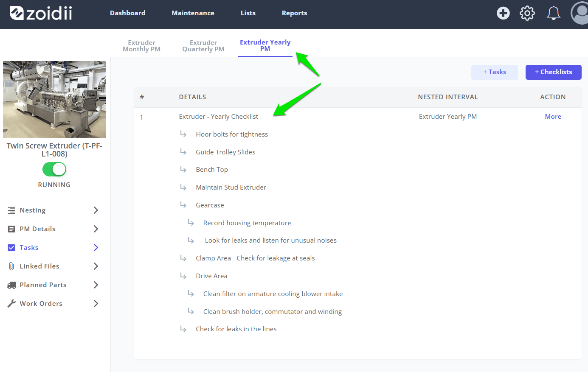The height and width of the screenshot is (372, 588).
Task: Open the notifications bell icon
Action: coord(553,13)
